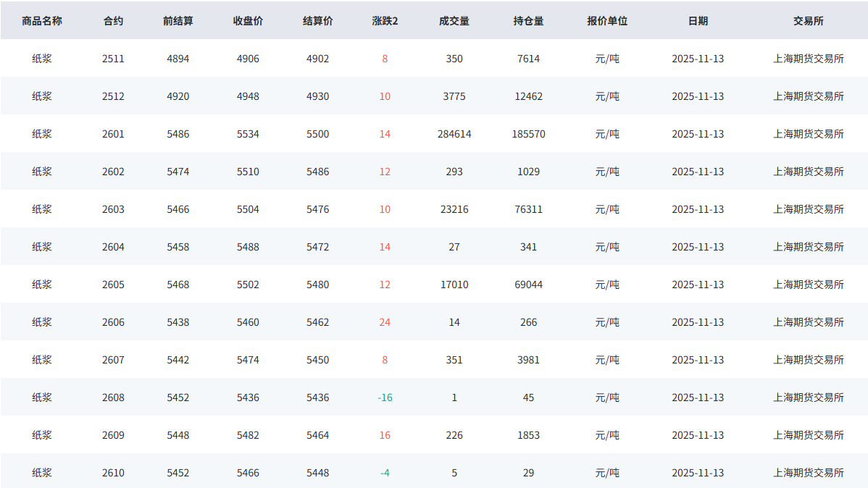Click the red change value 24
This screenshot has height=488, width=868.
[385, 322]
